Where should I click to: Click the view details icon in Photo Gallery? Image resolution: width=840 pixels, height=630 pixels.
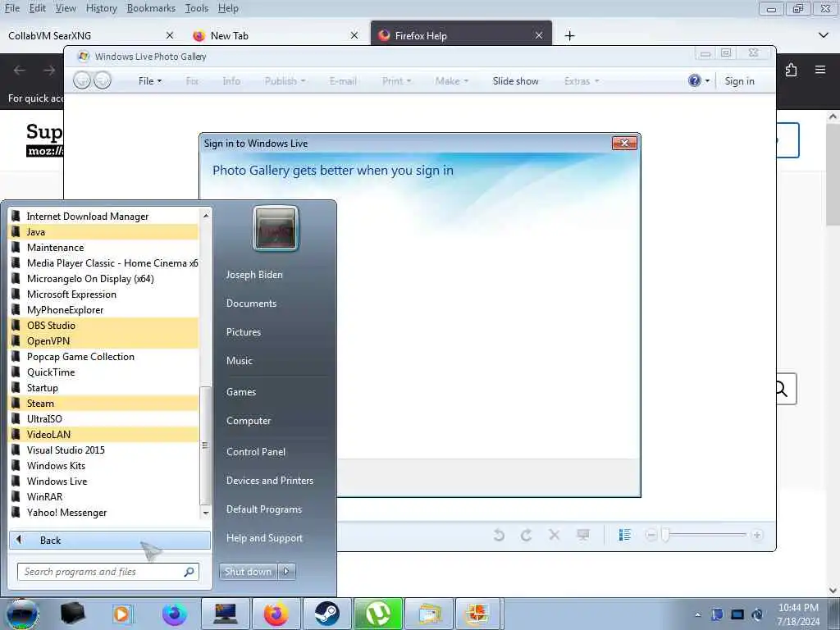click(x=624, y=535)
